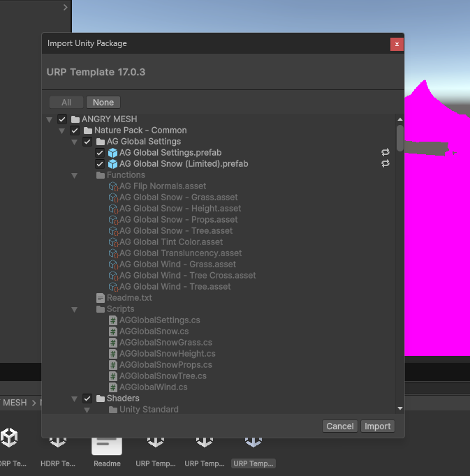Click the vertical scrollbar thumb in package list
This screenshot has width=470, height=476.
[x=400, y=138]
